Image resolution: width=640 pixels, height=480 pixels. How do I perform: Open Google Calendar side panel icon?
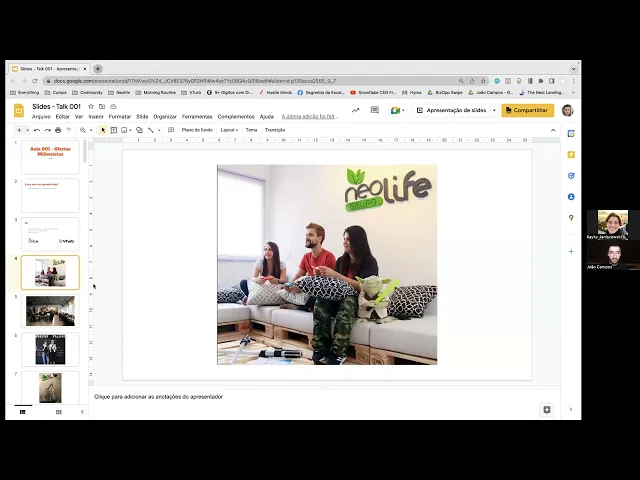(x=571, y=133)
